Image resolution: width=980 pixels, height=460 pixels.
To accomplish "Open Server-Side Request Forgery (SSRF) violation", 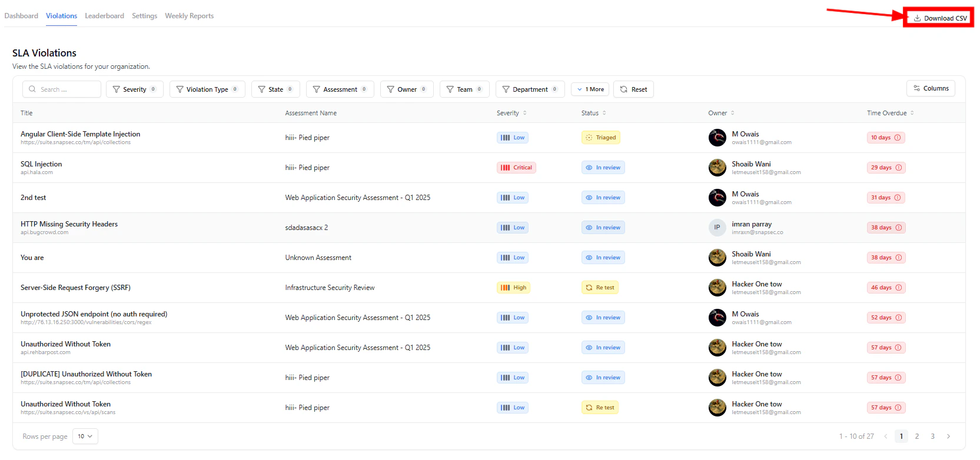I will [x=75, y=288].
